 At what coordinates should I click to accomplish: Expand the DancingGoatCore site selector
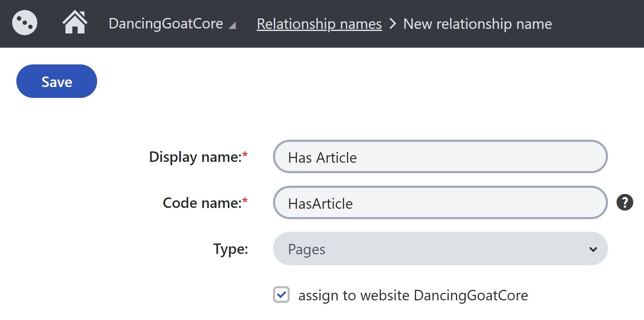[172, 24]
